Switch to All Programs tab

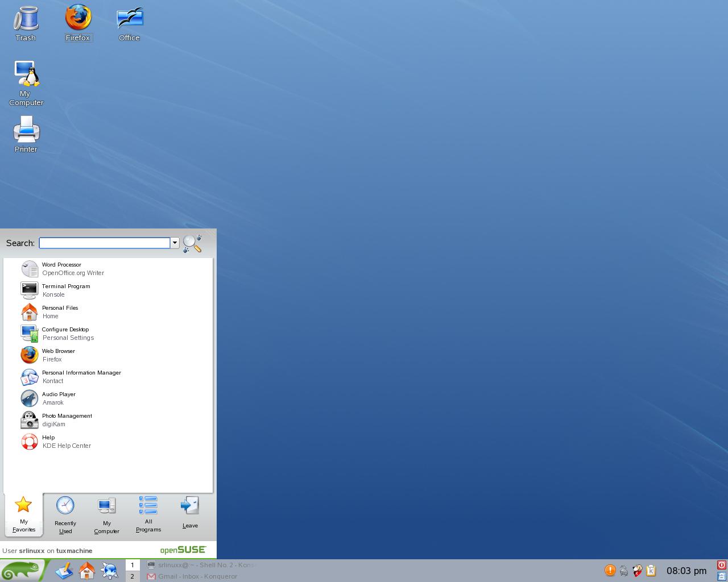point(148,514)
